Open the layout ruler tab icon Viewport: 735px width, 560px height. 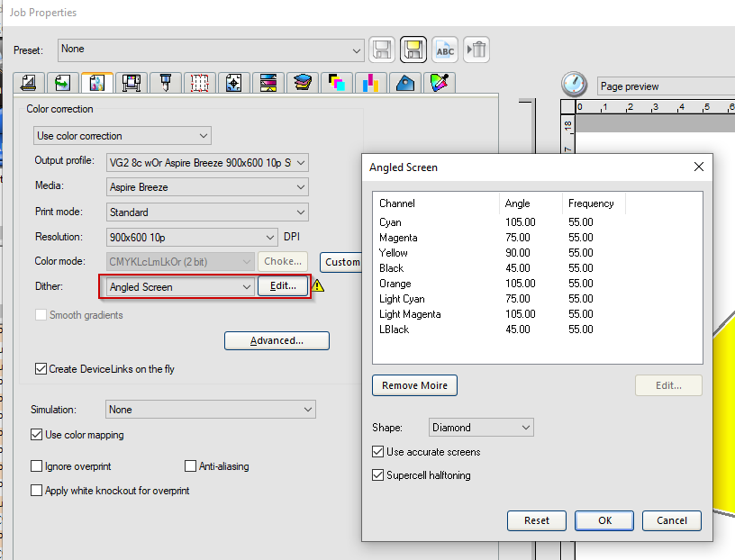coord(29,83)
